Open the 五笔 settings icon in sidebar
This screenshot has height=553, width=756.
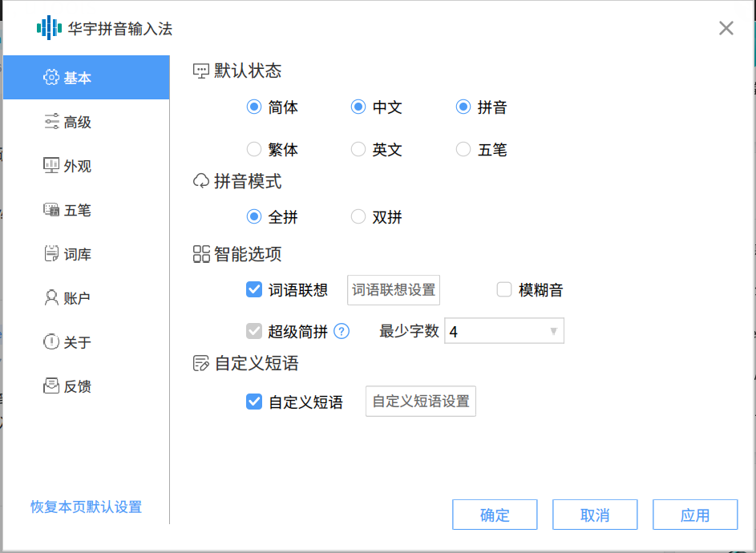51,210
